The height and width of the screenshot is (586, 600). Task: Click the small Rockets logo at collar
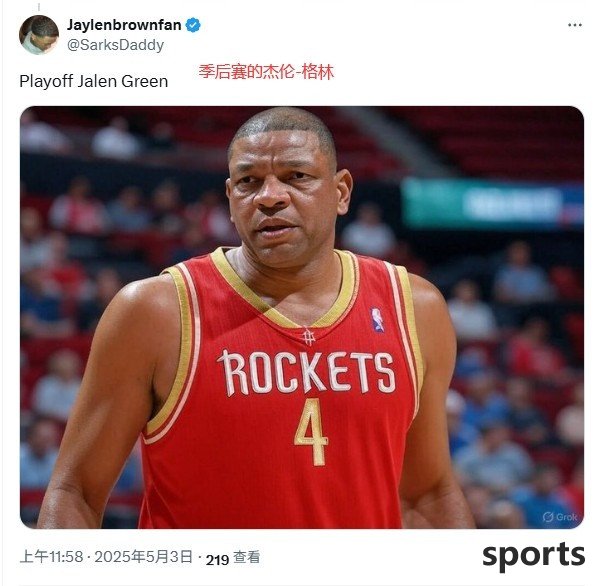(x=308, y=337)
